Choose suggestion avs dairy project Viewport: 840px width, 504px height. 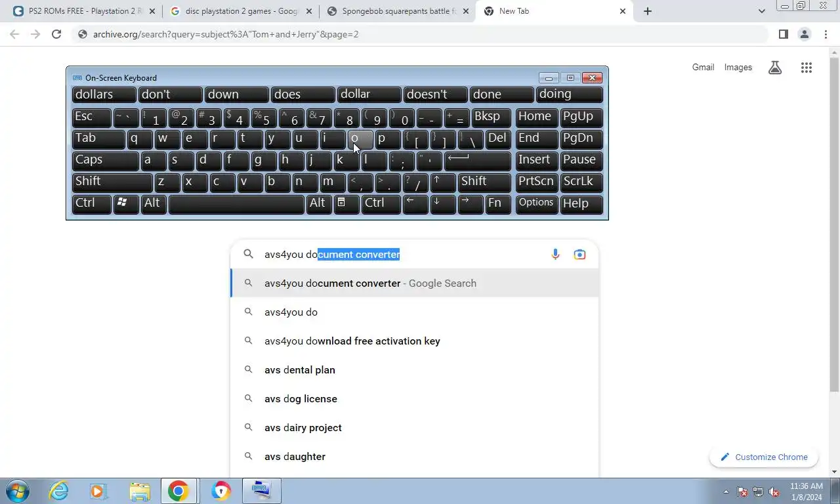tap(415, 427)
